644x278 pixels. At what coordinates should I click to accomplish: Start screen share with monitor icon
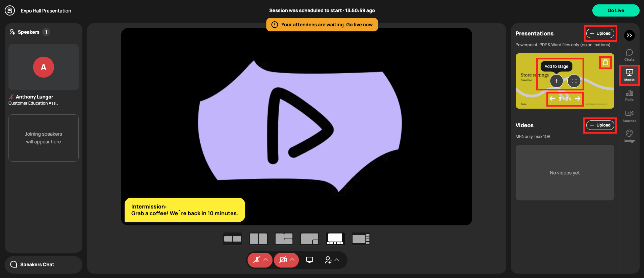pos(309,260)
